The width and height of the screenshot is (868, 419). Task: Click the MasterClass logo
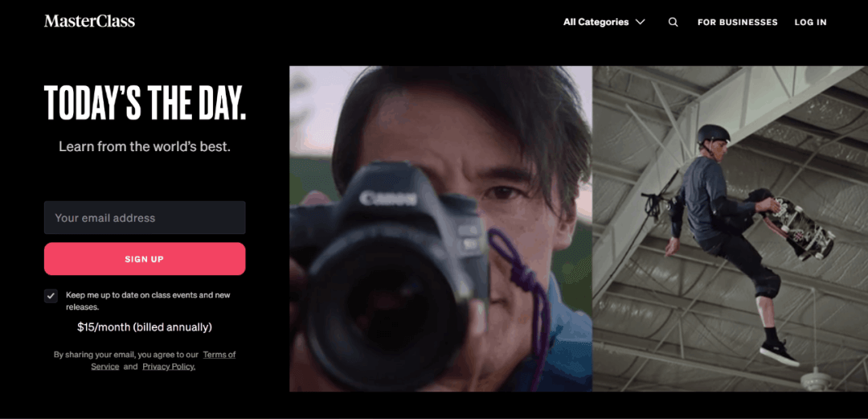(x=89, y=22)
